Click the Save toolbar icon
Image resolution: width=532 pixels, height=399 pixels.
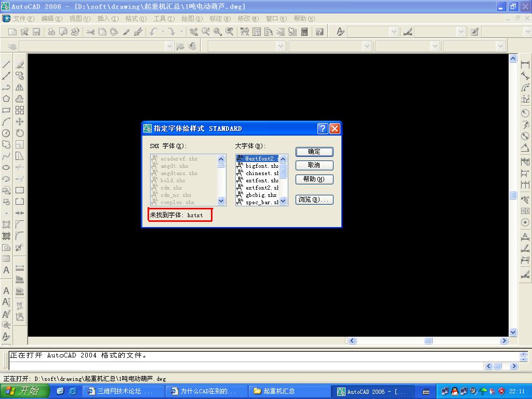point(36,32)
